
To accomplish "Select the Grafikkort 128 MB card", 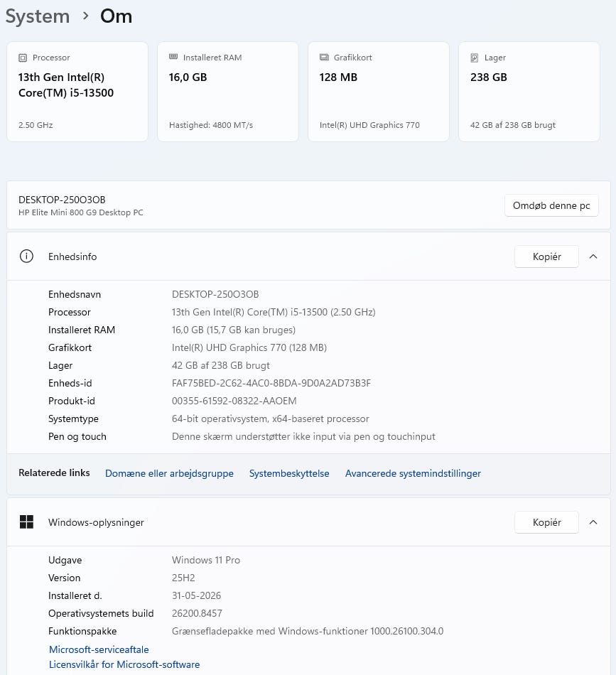I will tap(379, 92).
